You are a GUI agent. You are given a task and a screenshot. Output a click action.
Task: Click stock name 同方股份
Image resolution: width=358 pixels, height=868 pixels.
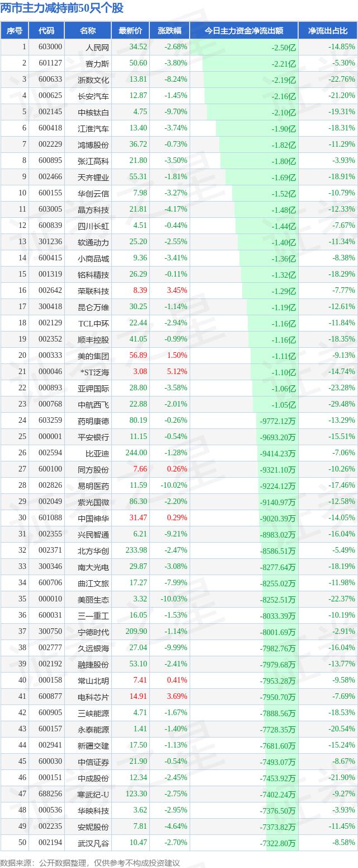tap(93, 469)
